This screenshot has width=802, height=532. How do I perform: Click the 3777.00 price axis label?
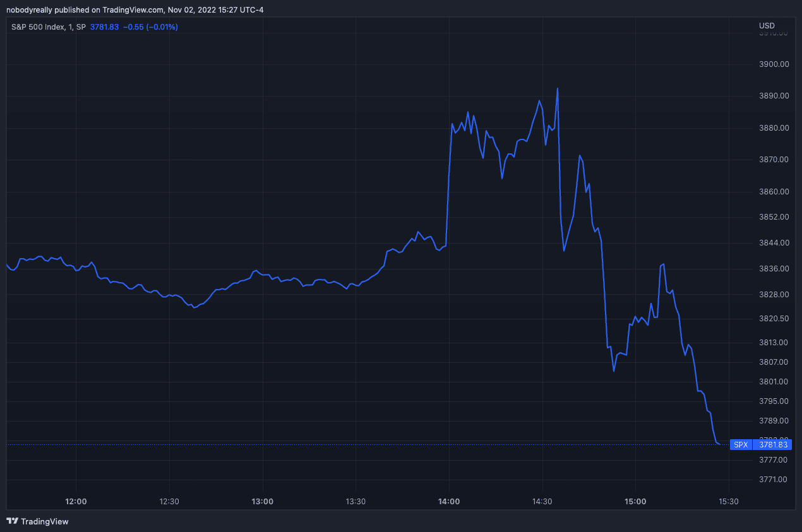[774, 459]
